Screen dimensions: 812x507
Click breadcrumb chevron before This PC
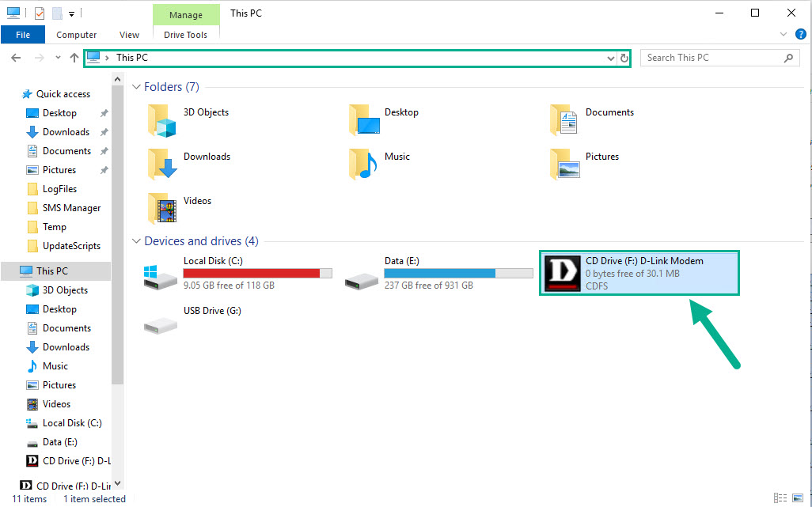coord(107,58)
